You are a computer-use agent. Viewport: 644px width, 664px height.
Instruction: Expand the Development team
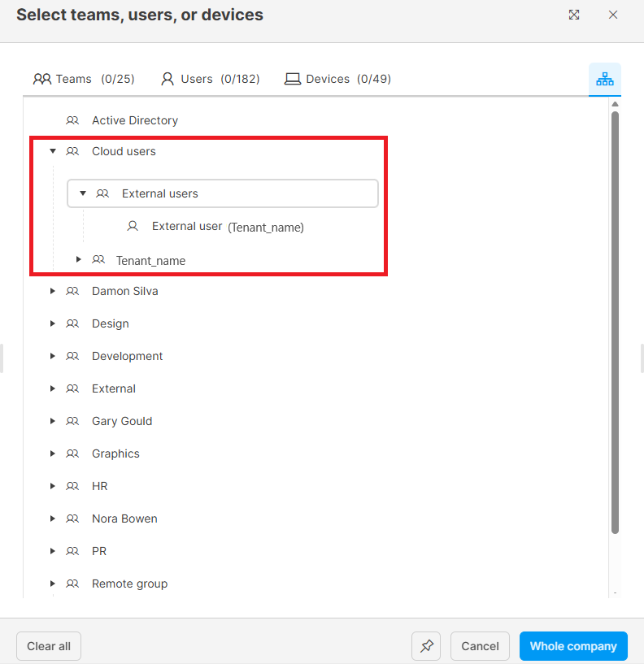click(x=53, y=356)
